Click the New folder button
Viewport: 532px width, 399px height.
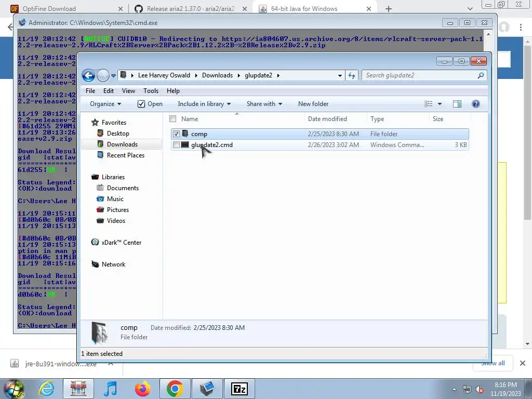(313, 104)
